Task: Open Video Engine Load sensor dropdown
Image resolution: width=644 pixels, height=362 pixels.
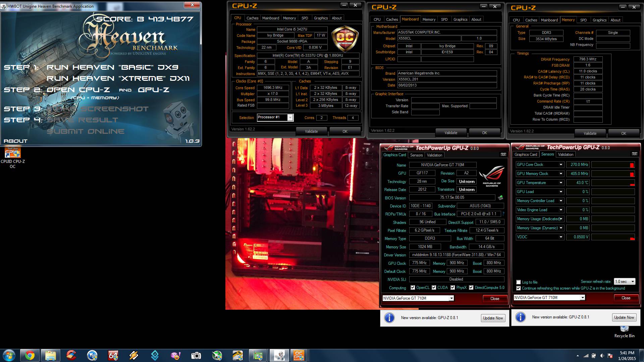Action: pyautogui.click(x=560, y=210)
